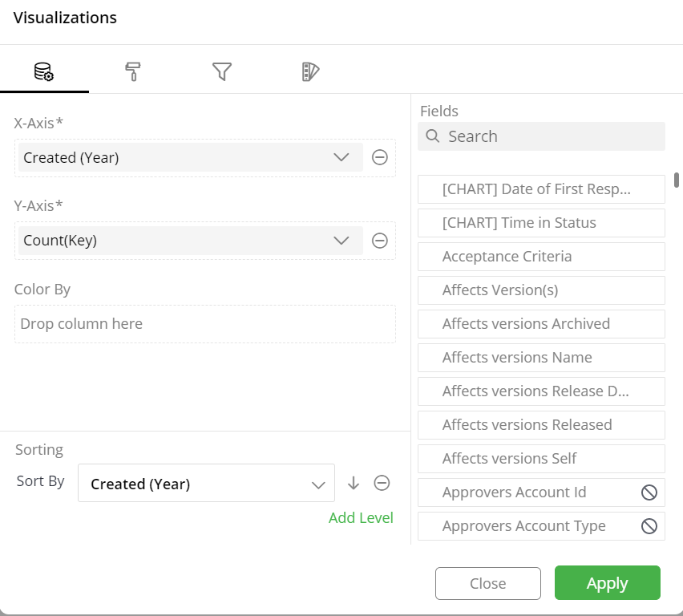Switch to the paint roller format tab
Image resolution: width=683 pixels, height=616 pixels.
coord(133,71)
